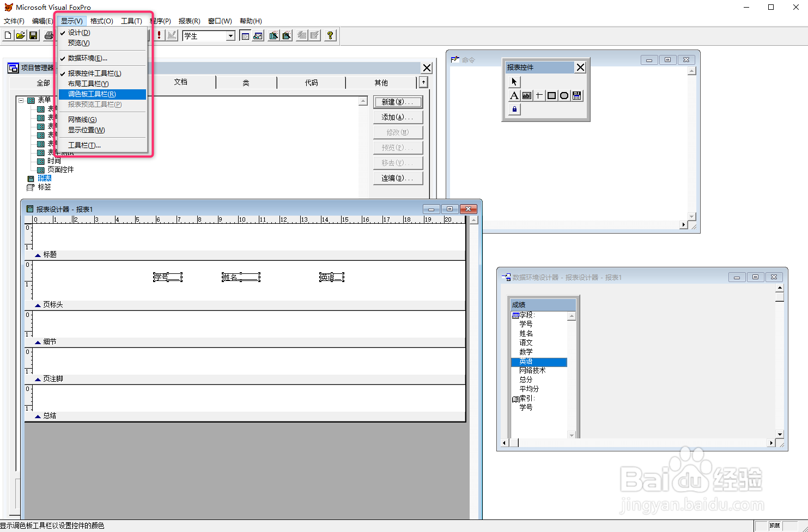Activate the pointer selection tool in 报表控件
Viewport: 808px width, 532px height.
point(514,82)
